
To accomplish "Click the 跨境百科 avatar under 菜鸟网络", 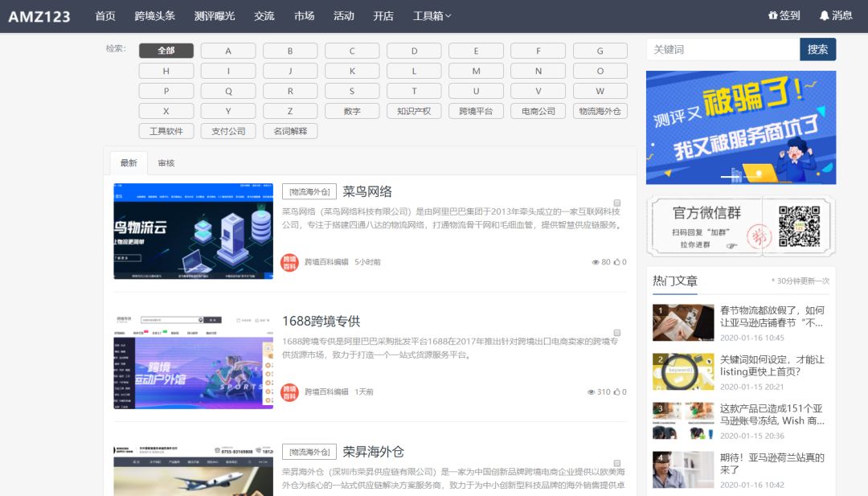I will (x=289, y=262).
